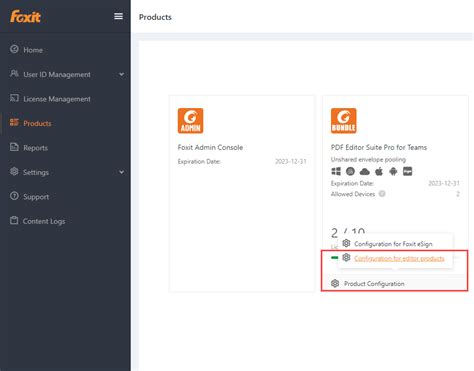Viewport: 474px width, 371px height.
Task: Choose Configuration for editor products link
Action: point(399,258)
